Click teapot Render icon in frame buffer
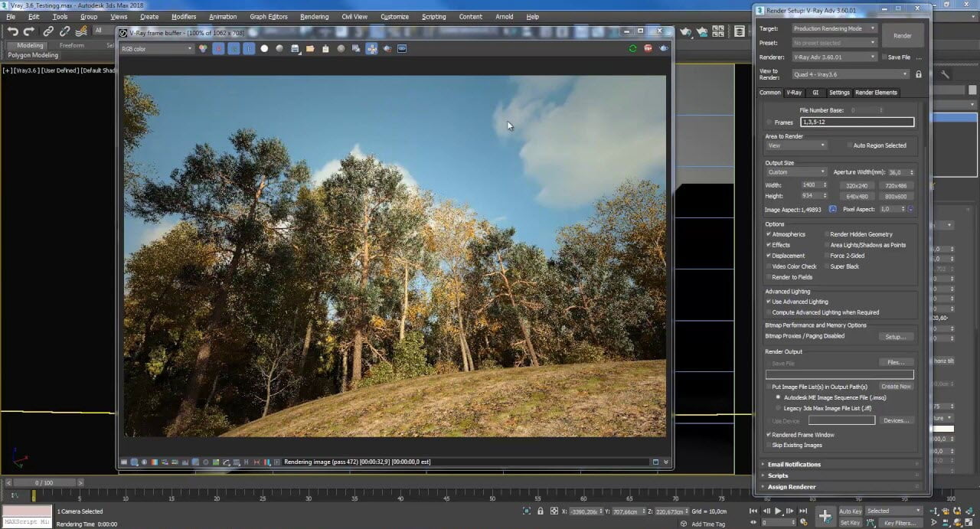This screenshot has width=980, height=529. (x=663, y=48)
